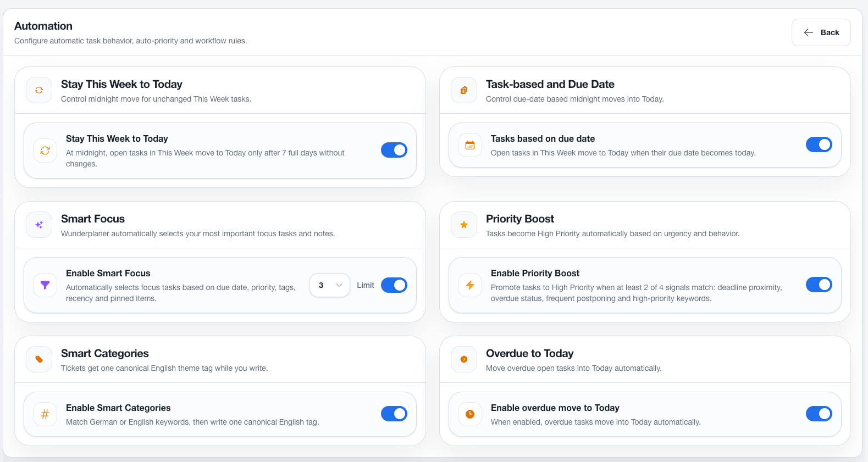Click the clock icon for Enable overdue move to Today
The image size is (868, 462).
[470, 414]
